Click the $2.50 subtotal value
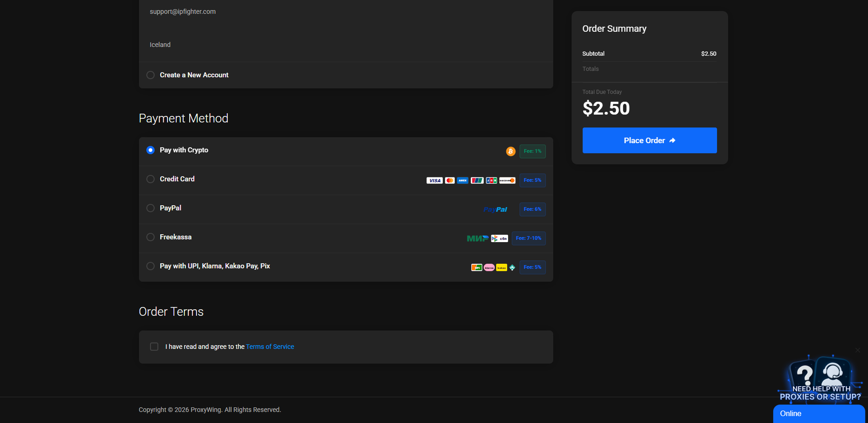Viewport: 868px width, 423px height. coord(709,54)
